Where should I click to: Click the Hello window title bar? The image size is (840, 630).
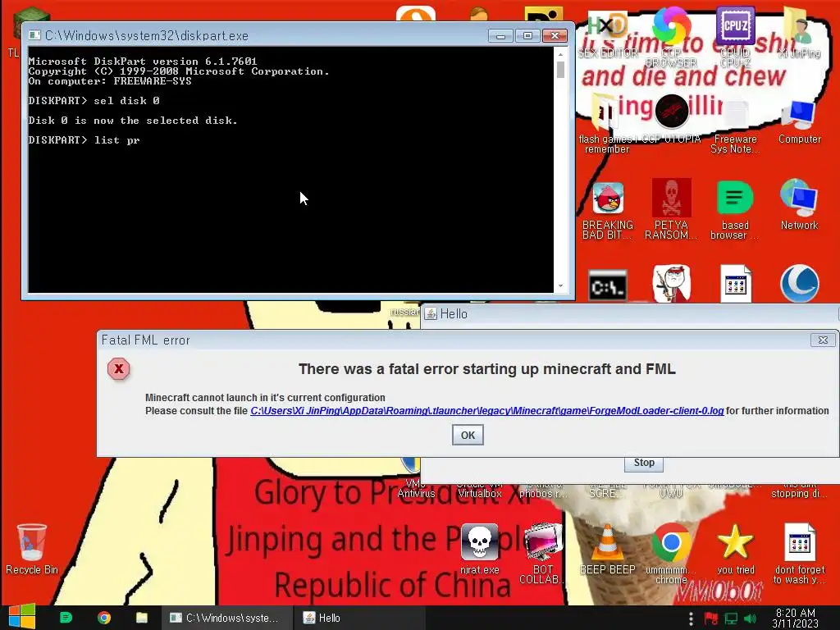click(x=629, y=314)
